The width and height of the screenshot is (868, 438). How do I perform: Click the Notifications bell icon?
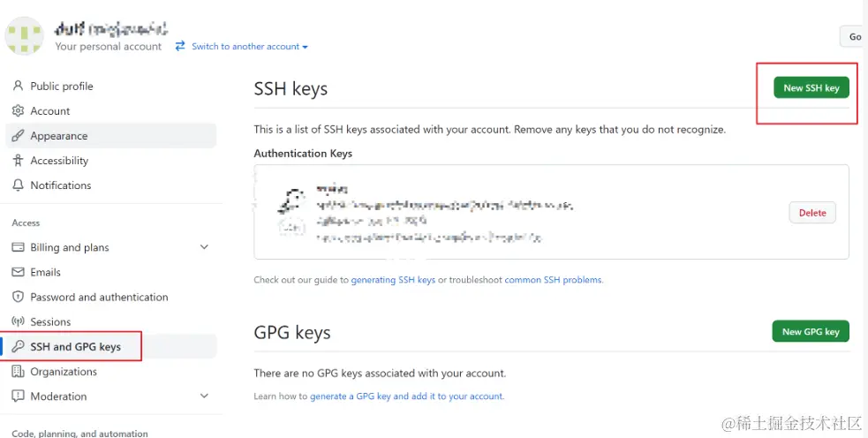click(18, 185)
